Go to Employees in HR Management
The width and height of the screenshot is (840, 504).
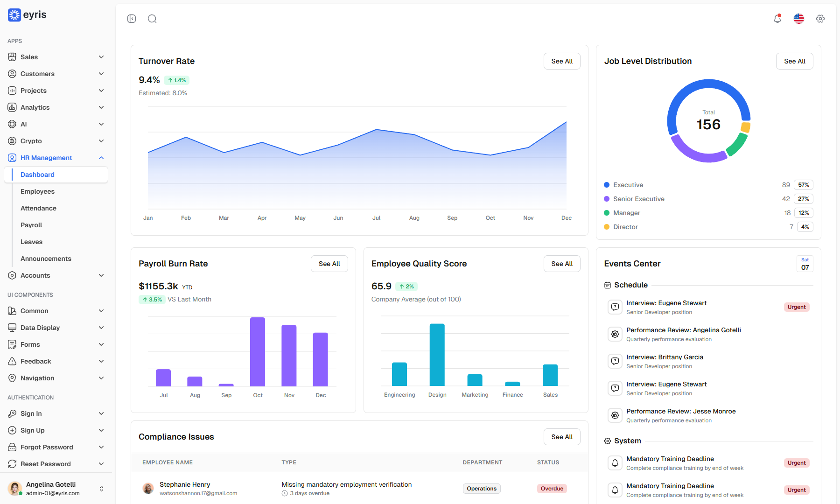tap(37, 191)
